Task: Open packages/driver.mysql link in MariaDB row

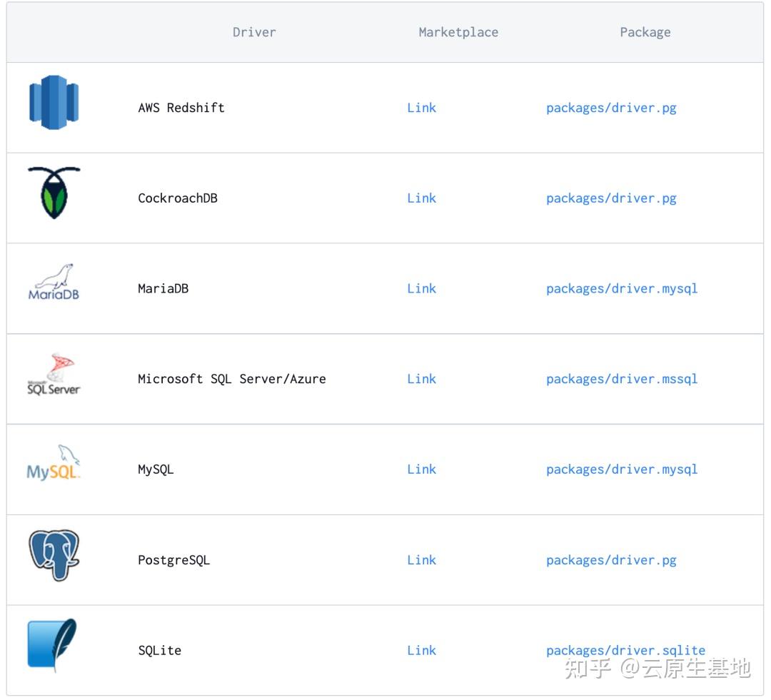Action: coord(622,289)
